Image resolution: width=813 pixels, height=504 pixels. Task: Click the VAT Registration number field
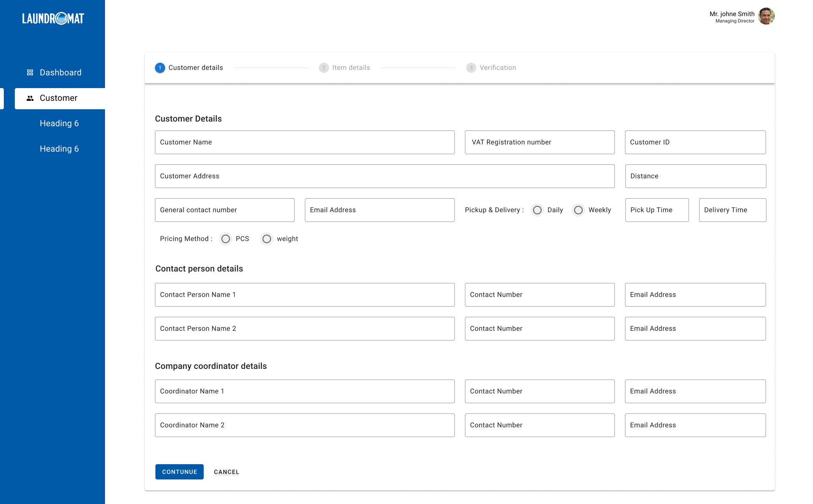coord(539,142)
